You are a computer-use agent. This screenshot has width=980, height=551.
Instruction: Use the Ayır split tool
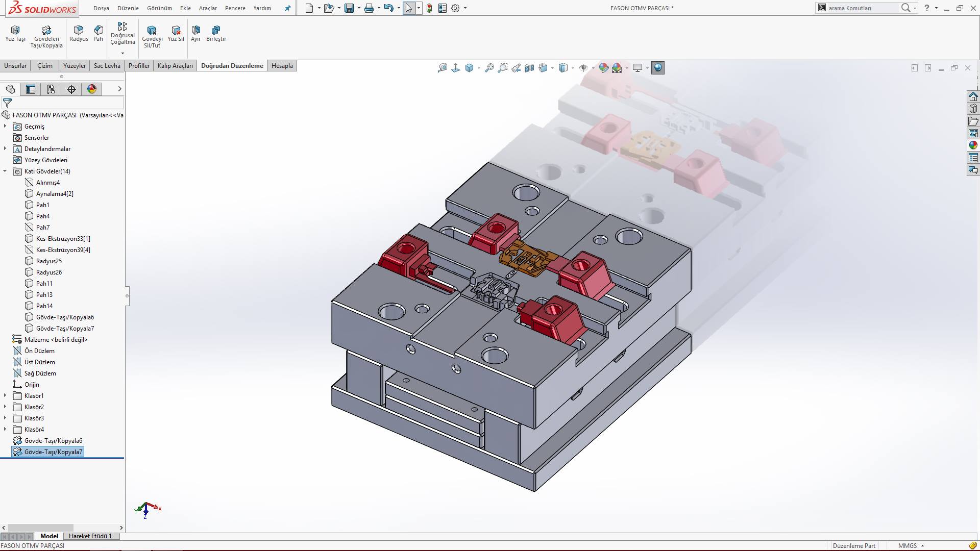pos(196,34)
